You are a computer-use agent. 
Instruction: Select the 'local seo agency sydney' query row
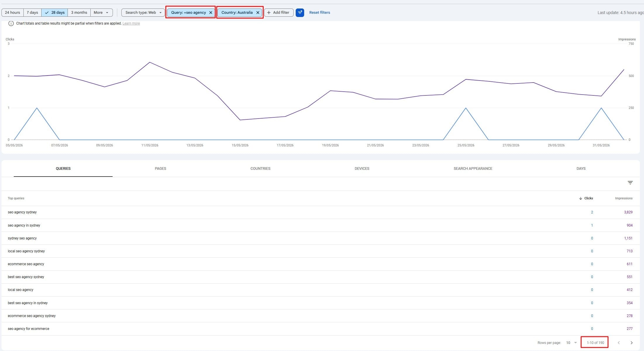coord(320,251)
